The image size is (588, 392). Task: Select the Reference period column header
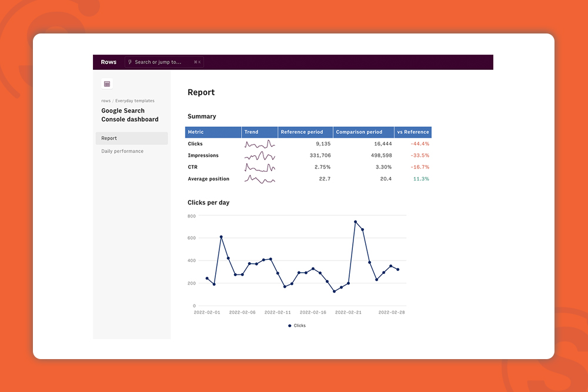(305, 132)
